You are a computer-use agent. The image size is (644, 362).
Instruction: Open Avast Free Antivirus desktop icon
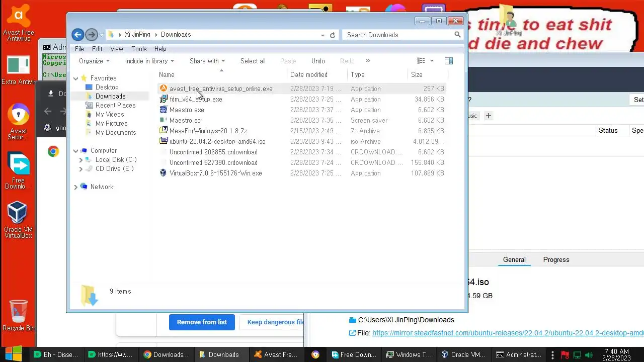coord(19,24)
